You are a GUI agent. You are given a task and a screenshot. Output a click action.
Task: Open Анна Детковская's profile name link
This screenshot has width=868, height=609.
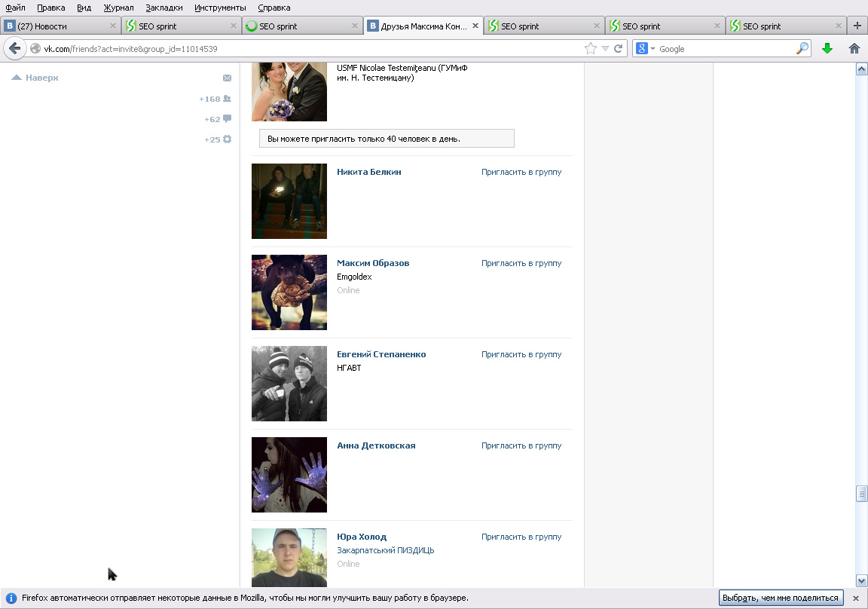376,445
